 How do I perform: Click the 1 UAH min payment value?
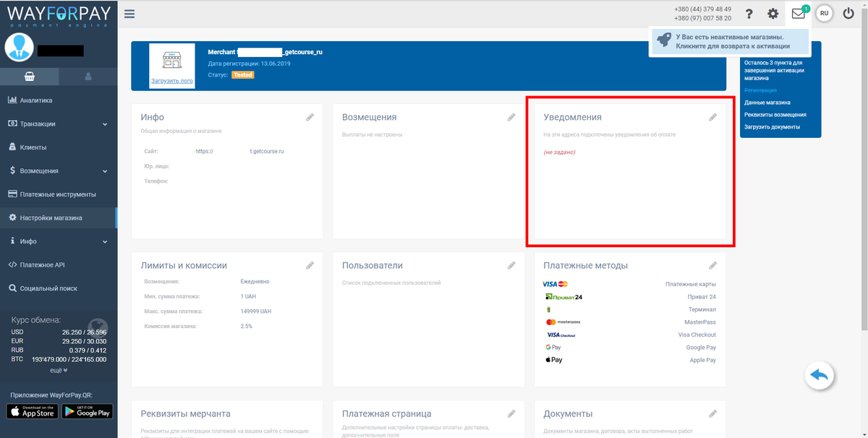point(248,296)
